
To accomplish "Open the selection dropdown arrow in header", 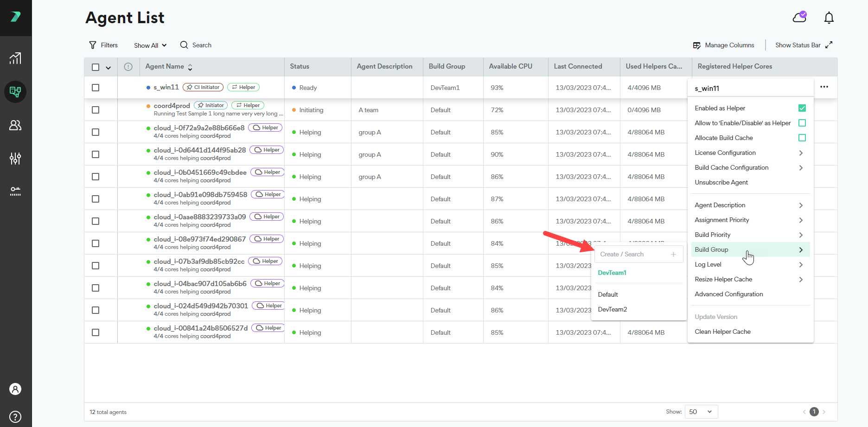I will [x=108, y=68].
